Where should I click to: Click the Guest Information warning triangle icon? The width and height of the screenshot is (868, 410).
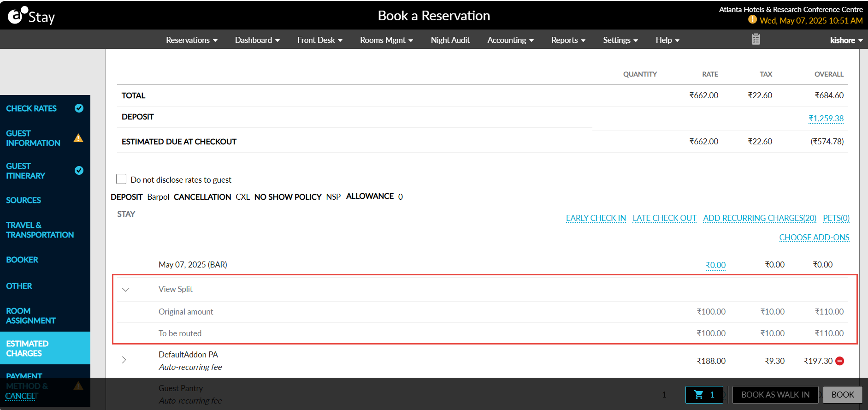point(78,138)
